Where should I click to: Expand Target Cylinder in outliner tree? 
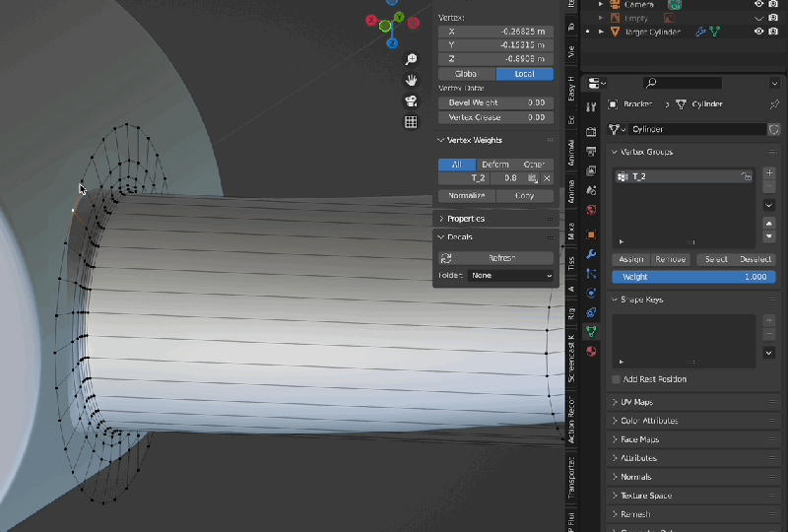pyautogui.click(x=601, y=32)
